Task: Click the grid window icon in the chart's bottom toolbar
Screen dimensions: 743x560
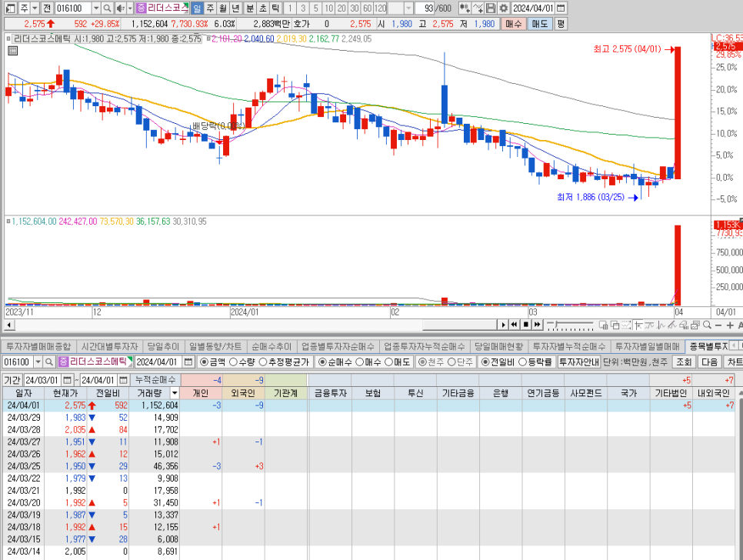Action: tap(603, 325)
